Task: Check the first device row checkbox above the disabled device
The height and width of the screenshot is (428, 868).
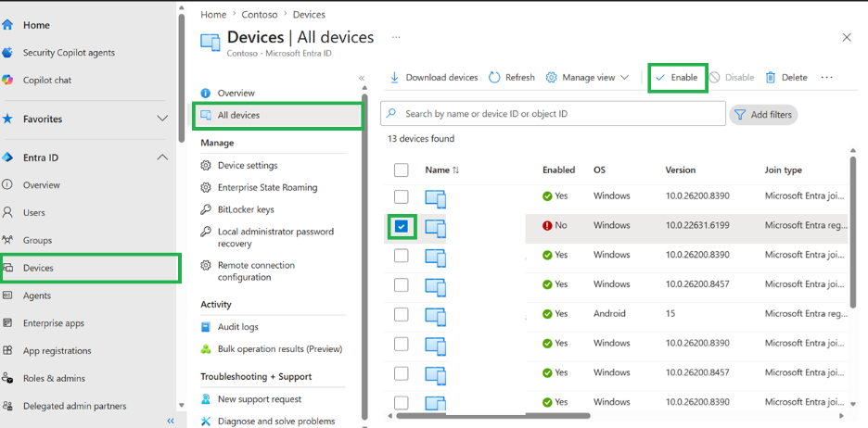Action: (402, 196)
